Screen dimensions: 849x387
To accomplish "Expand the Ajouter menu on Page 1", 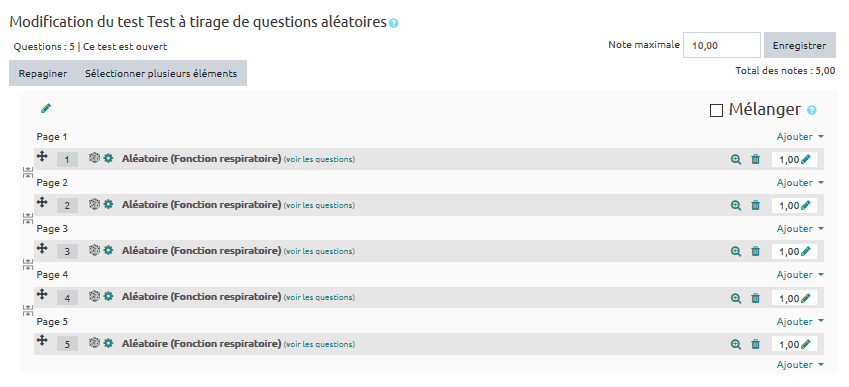I will coord(800,137).
